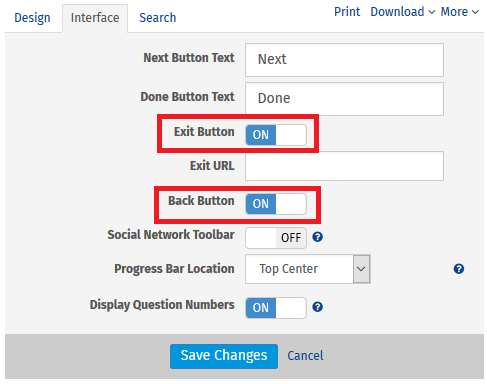Image resolution: width=487 pixels, height=384 pixels.
Task: Toggle the Display Question Numbers switch
Action: [276, 308]
